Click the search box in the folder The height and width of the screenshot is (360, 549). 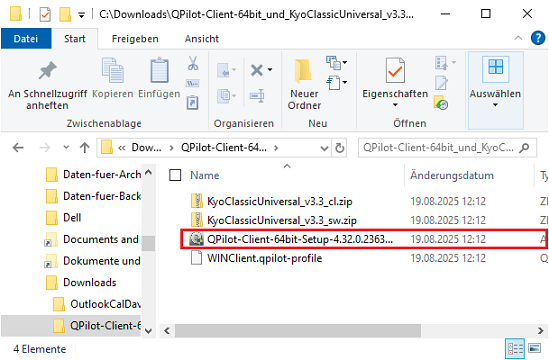[447, 148]
